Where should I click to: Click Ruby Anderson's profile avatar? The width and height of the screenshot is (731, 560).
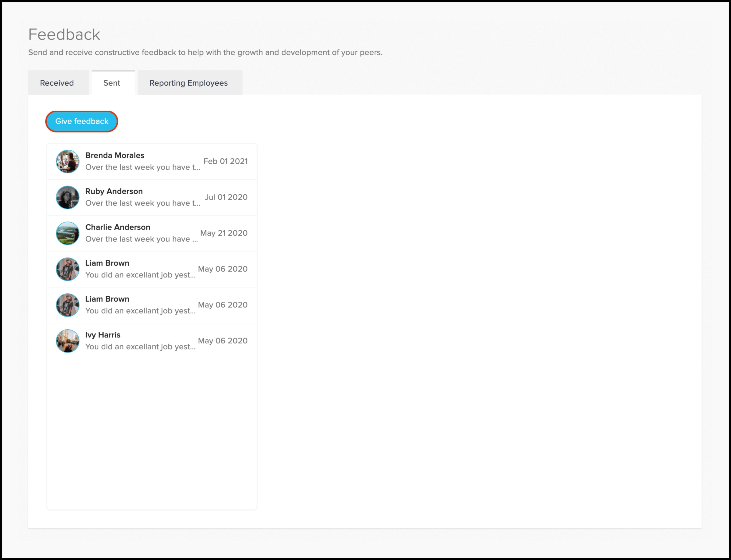[68, 197]
